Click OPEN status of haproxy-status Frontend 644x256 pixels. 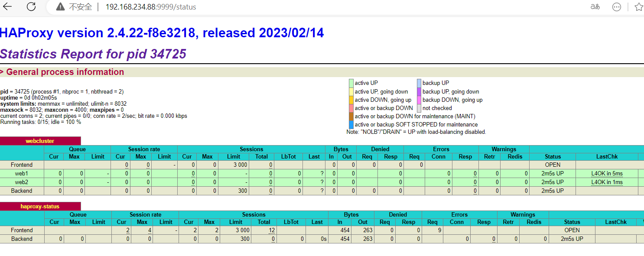(572, 230)
